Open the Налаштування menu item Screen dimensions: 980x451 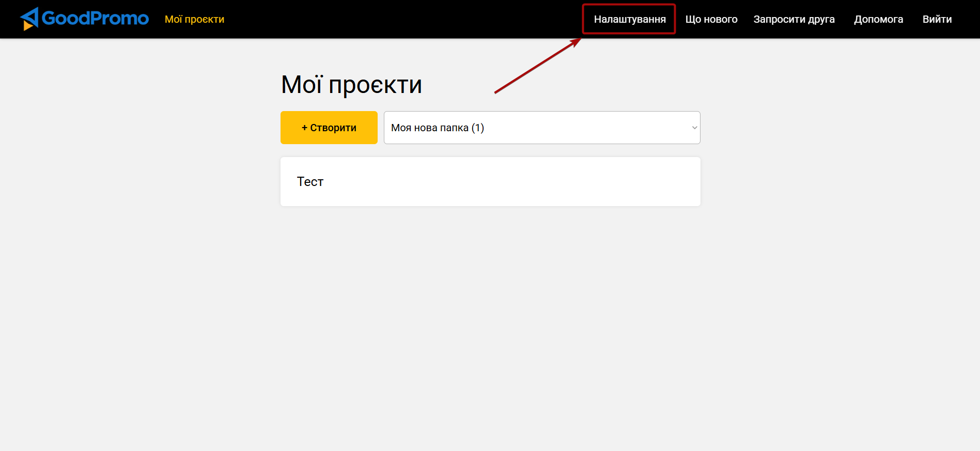tap(630, 19)
